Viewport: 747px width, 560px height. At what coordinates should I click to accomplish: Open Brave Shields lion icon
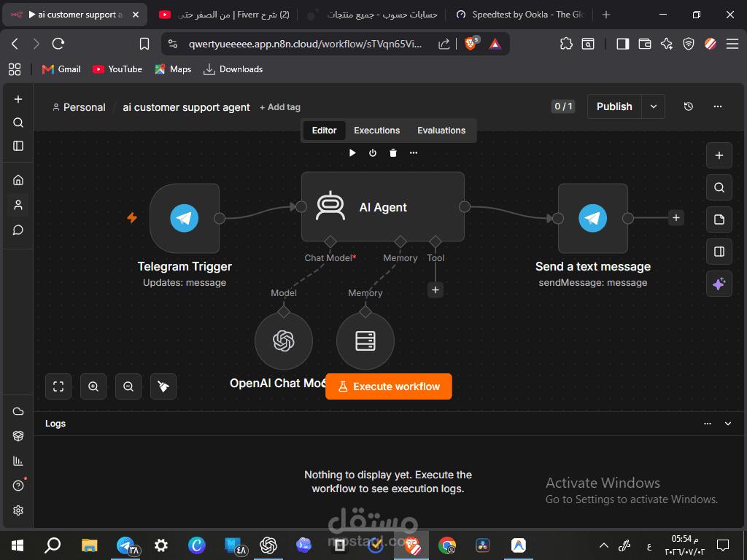pos(471,44)
